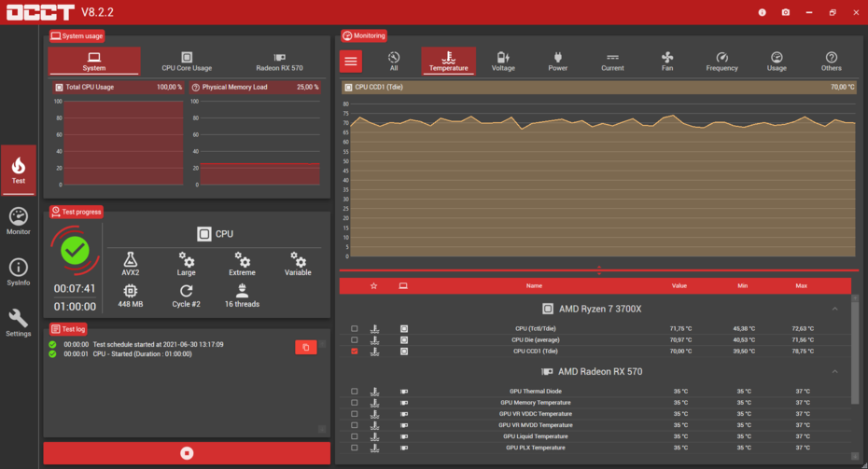Click graph icon for GPU Memory Temperature row
868x469 pixels.
(375, 403)
